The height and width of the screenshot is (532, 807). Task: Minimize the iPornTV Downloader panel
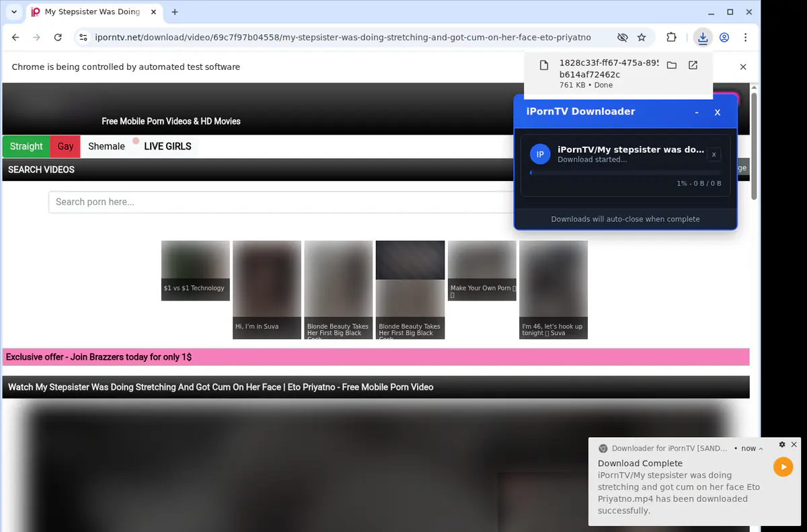[697, 112]
